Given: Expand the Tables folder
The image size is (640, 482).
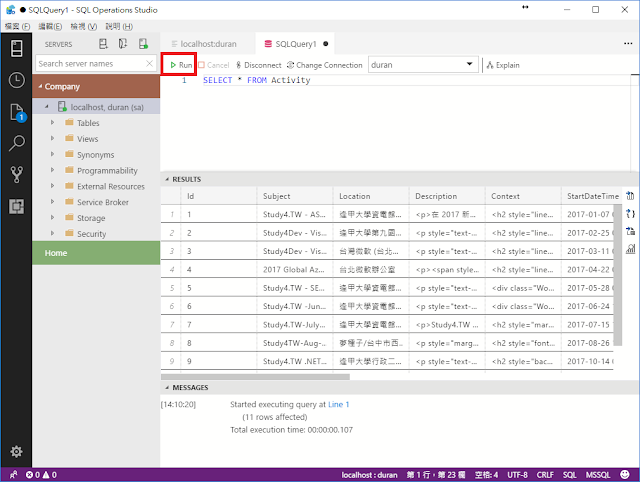Looking at the screenshot, I should point(52,122).
